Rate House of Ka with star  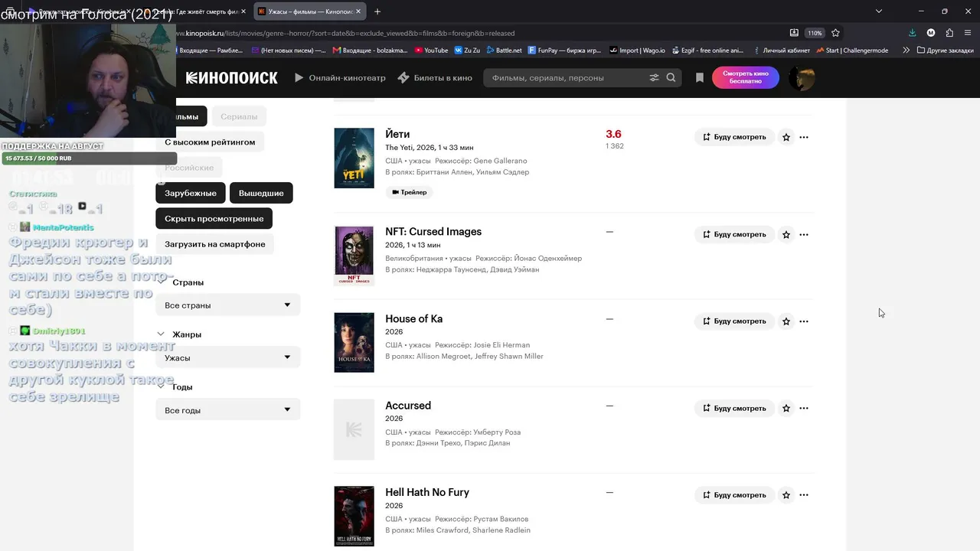coord(786,321)
